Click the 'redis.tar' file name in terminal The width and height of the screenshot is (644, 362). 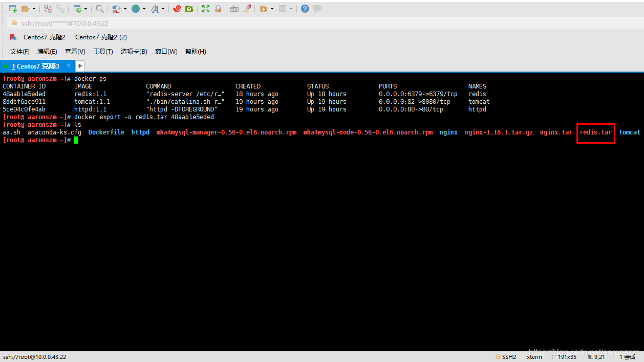[595, 132]
